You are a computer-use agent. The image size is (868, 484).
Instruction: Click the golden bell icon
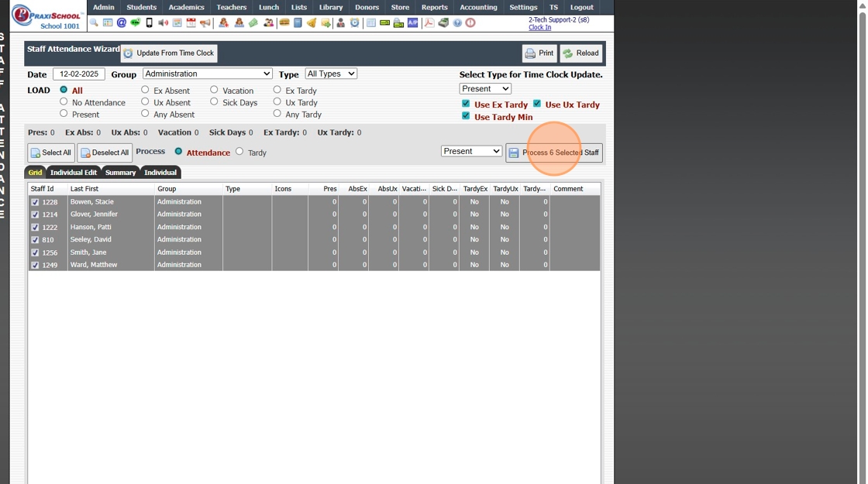[x=312, y=22]
